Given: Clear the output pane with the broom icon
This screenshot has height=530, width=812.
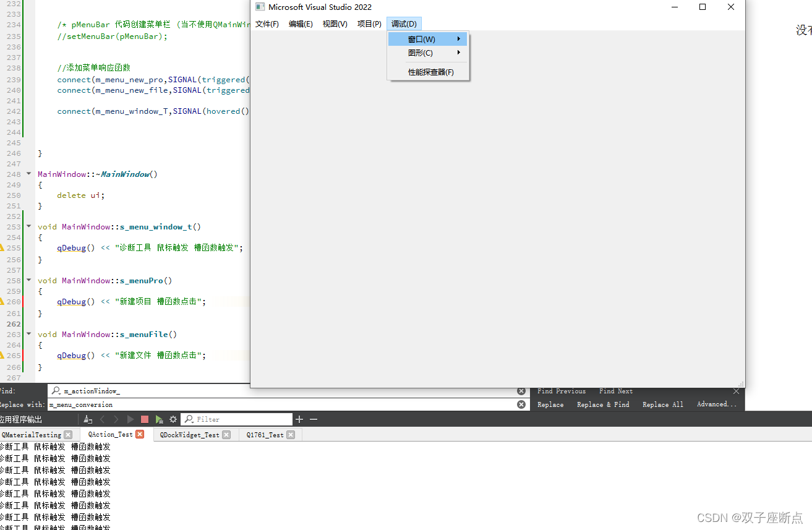Looking at the screenshot, I should (x=88, y=419).
